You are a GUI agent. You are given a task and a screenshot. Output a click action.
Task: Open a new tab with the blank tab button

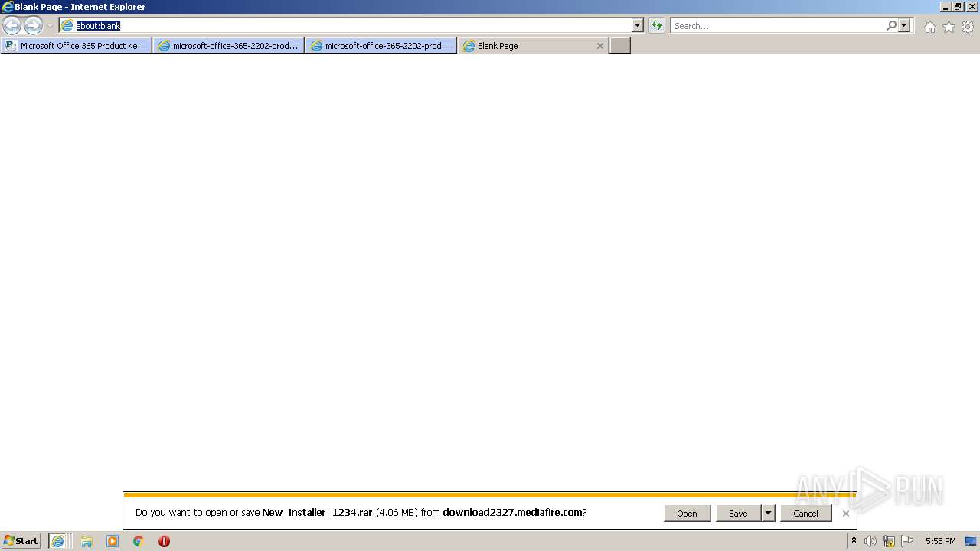tap(619, 46)
